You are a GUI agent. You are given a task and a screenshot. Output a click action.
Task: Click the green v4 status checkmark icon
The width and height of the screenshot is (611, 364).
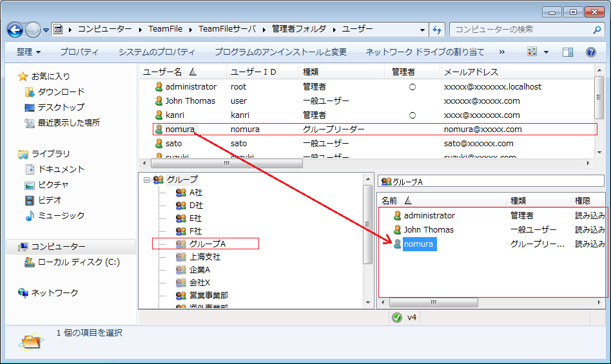click(396, 317)
